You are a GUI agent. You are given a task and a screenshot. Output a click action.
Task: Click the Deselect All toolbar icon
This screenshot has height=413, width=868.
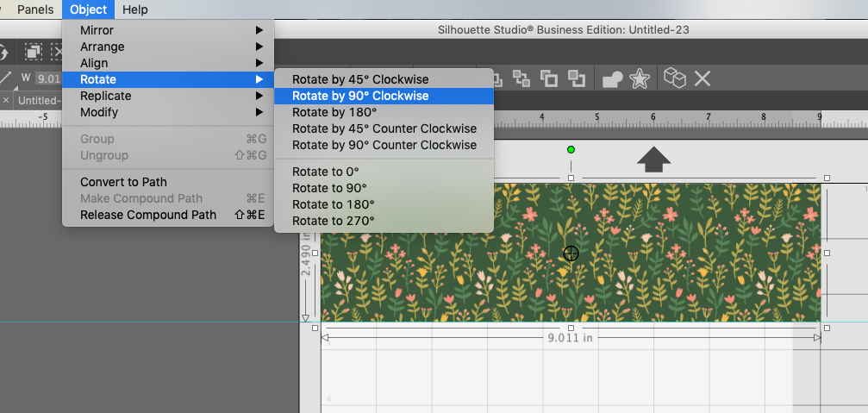56,53
